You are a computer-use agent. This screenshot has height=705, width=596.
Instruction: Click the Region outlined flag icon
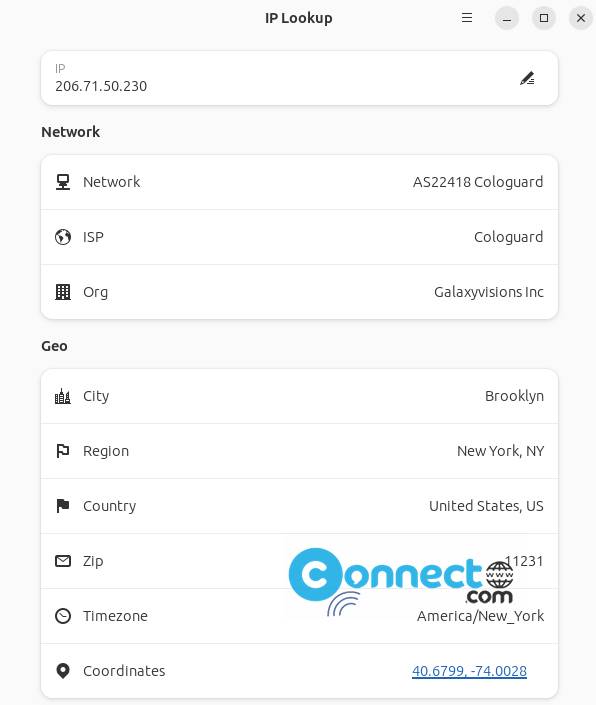[63, 451]
